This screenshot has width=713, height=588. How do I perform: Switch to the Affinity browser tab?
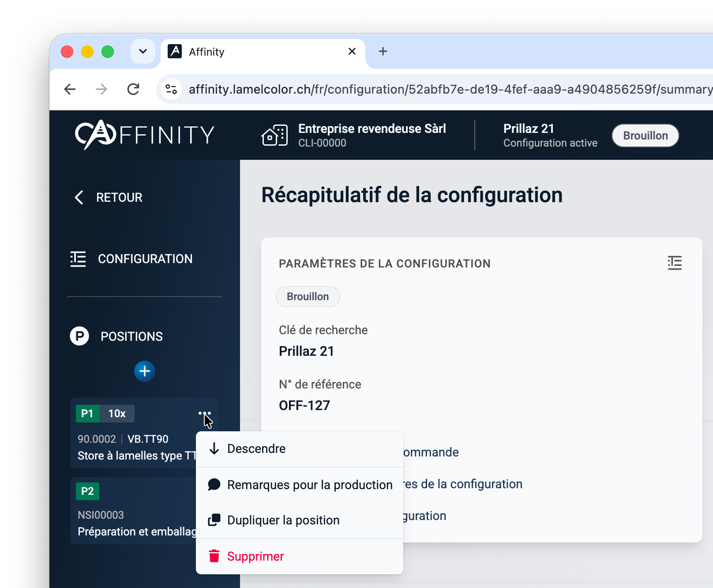[263, 52]
